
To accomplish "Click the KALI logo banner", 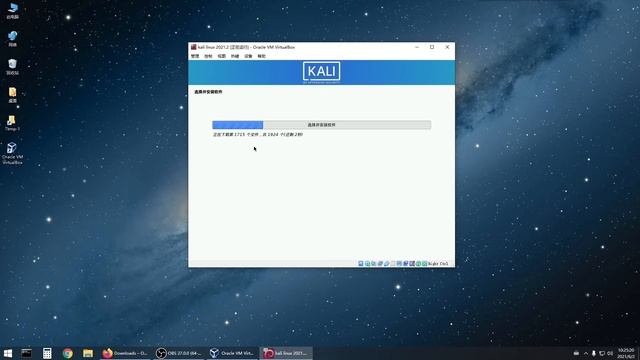I will 322,72.
